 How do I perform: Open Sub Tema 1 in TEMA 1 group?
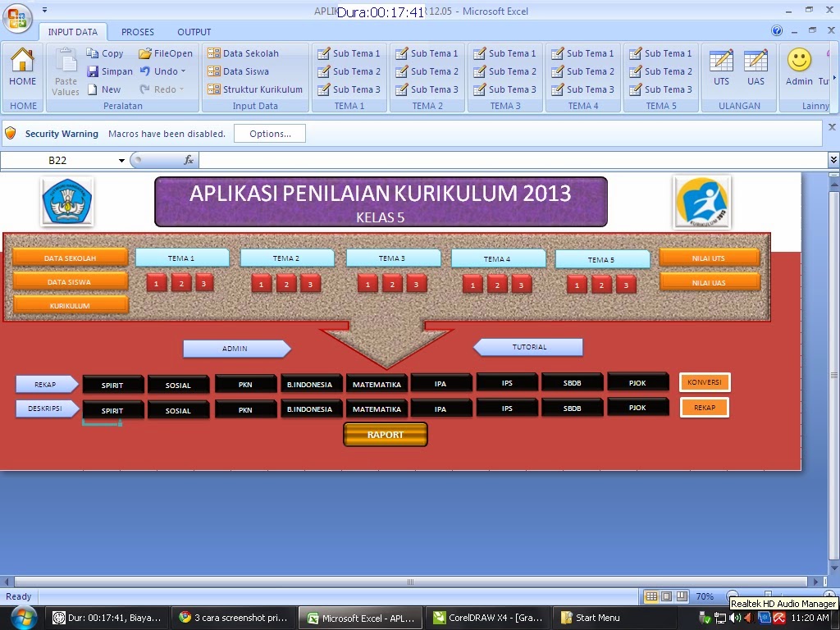349,53
